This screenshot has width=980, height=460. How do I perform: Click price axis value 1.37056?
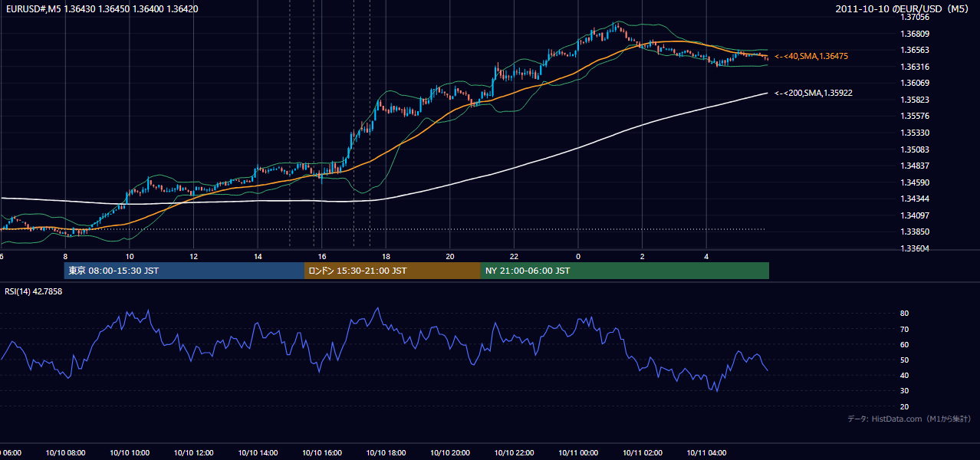(916, 17)
